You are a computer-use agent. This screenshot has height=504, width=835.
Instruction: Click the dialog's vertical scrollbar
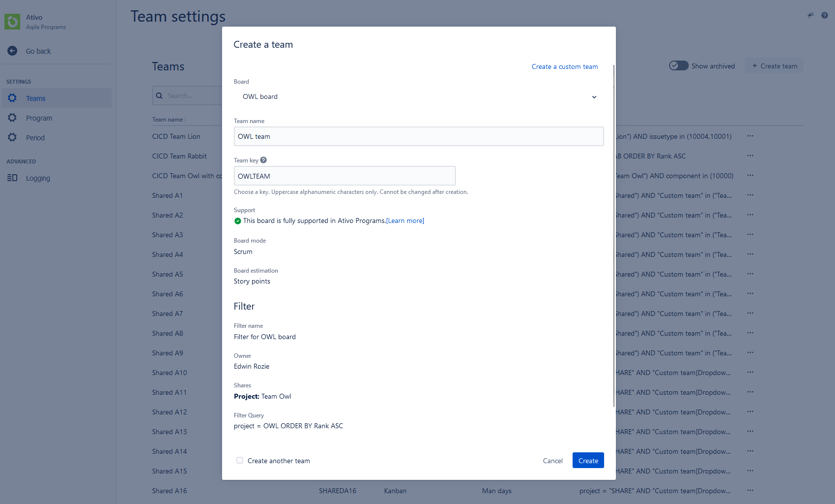click(614, 236)
